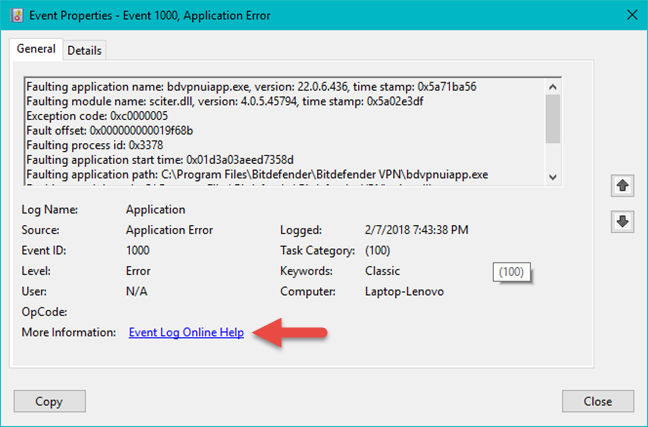Click the User value N/A

pos(136,291)
